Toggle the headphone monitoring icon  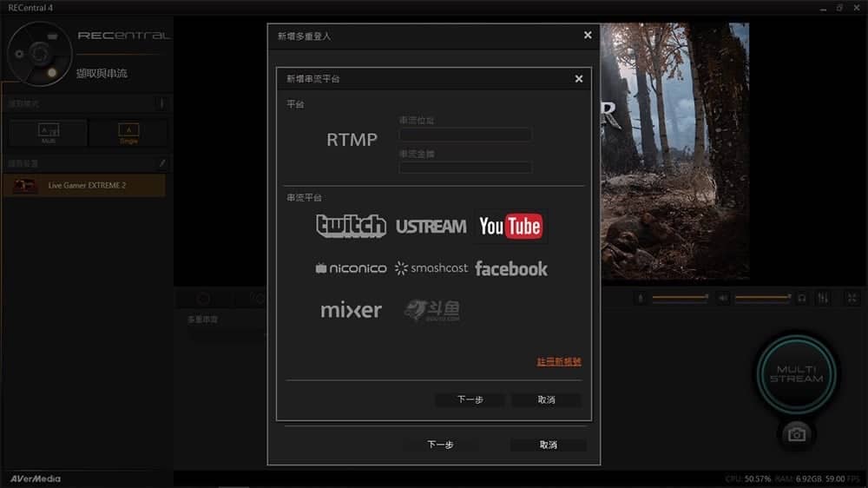coord(801,299)
